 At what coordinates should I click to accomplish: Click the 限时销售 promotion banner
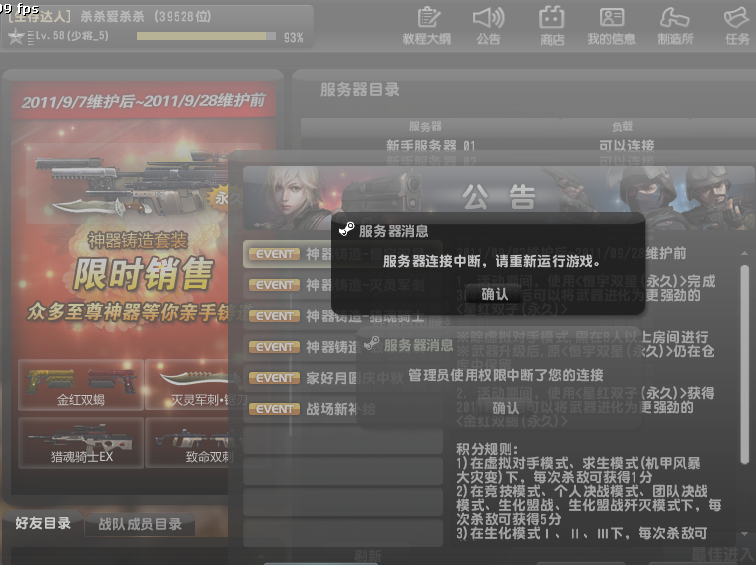(x=143, y=274)
